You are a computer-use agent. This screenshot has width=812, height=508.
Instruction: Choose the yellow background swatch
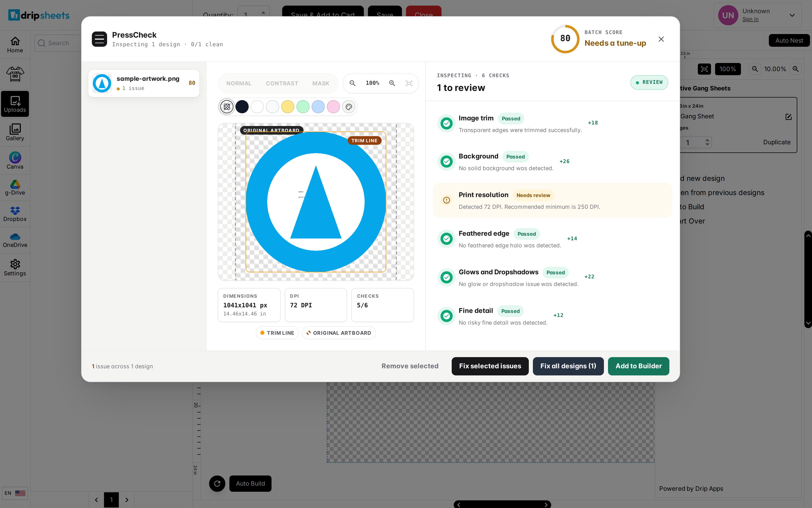pyautogui.click(x=287, y=107)
